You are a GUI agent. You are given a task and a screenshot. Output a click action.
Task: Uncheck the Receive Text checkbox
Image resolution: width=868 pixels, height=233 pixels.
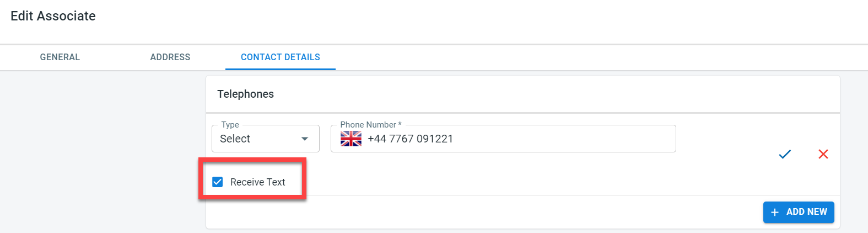[x=218, y=182]
